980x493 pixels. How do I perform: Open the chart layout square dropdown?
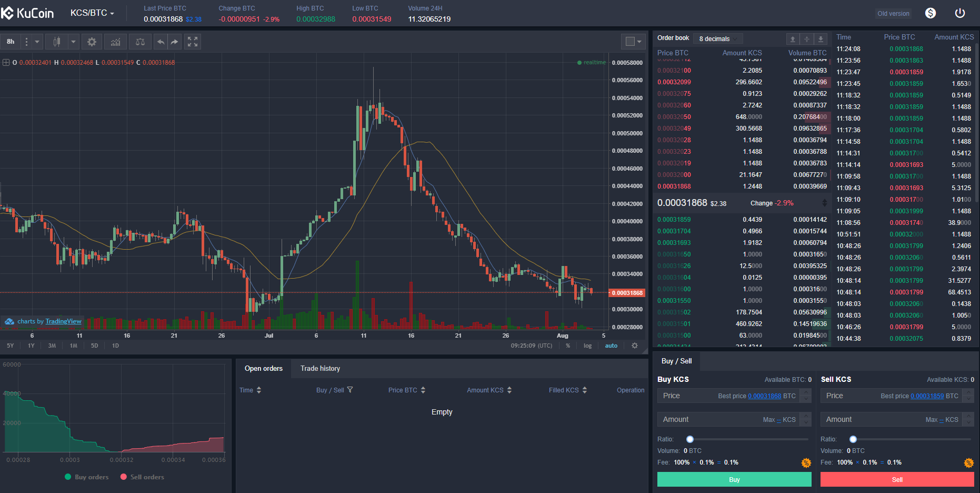point(633,42)
